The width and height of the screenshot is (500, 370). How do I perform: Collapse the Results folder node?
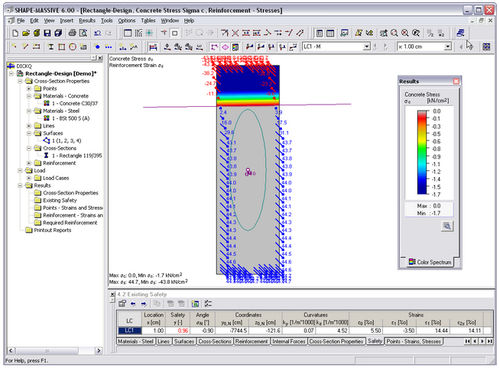click(20, 186)
